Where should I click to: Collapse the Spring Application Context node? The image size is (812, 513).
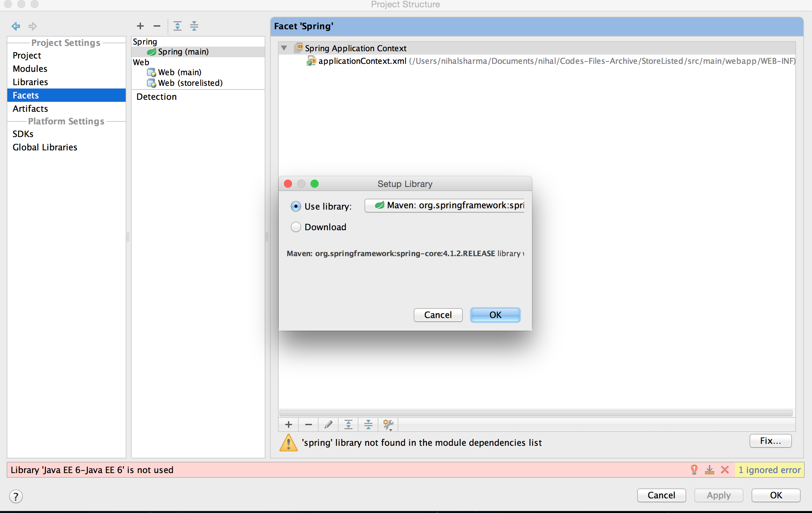tap(284, 48)
